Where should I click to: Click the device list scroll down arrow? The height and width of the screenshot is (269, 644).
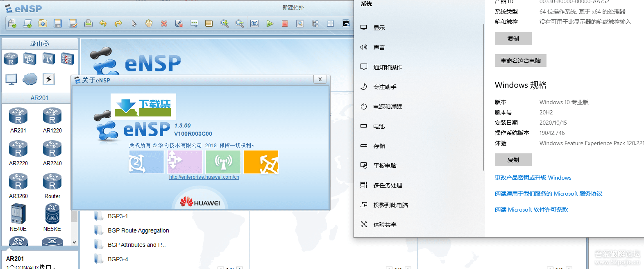pos(74,242)
